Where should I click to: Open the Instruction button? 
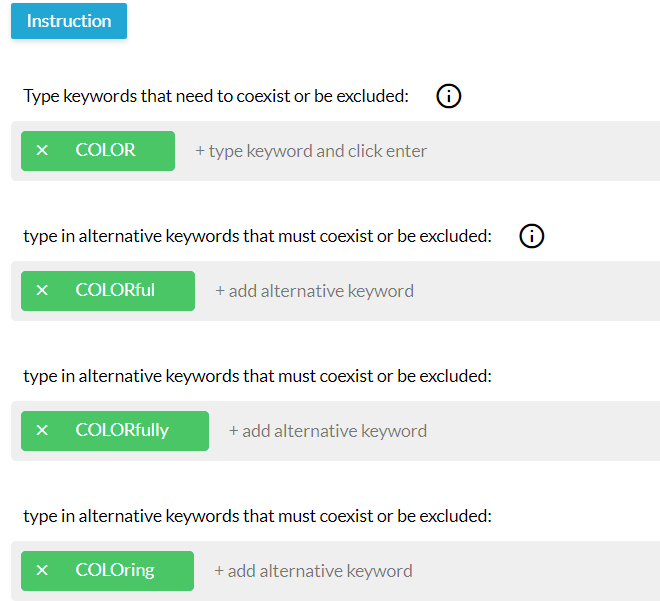click(69, 21)
